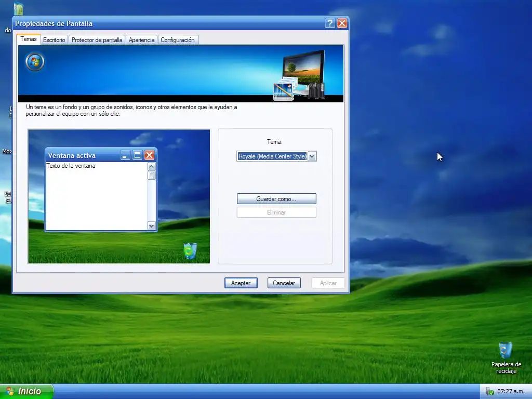Go to the Configuración tab
532x399 pixels.
[178, 40]
